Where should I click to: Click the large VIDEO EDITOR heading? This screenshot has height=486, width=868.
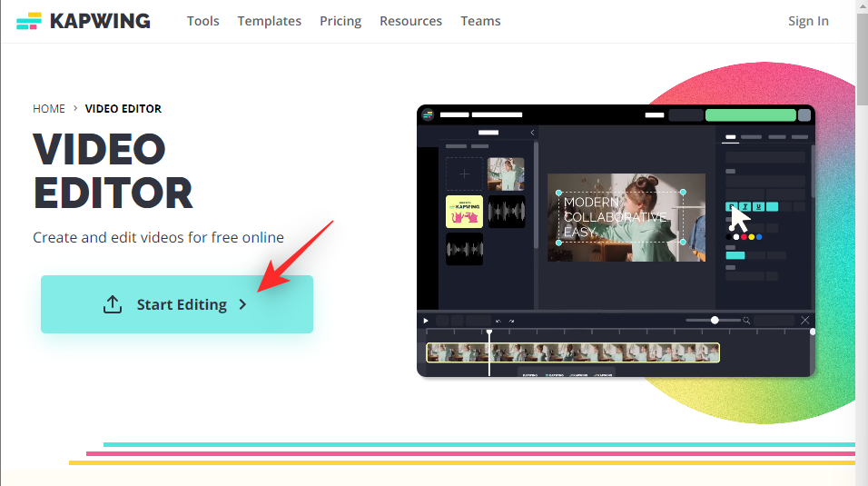click(x=113, y=172)
